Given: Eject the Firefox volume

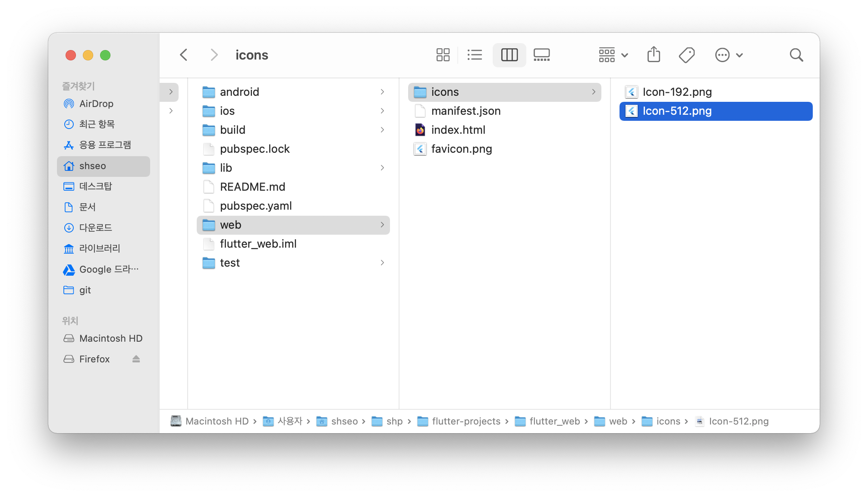Looking at the screenshot, I should [136, 359].
